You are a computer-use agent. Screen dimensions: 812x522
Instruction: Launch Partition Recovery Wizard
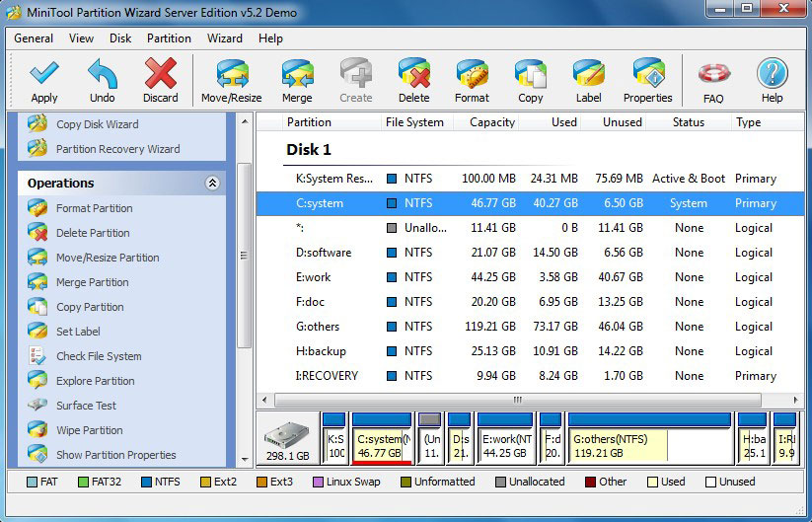click(104, 149)
